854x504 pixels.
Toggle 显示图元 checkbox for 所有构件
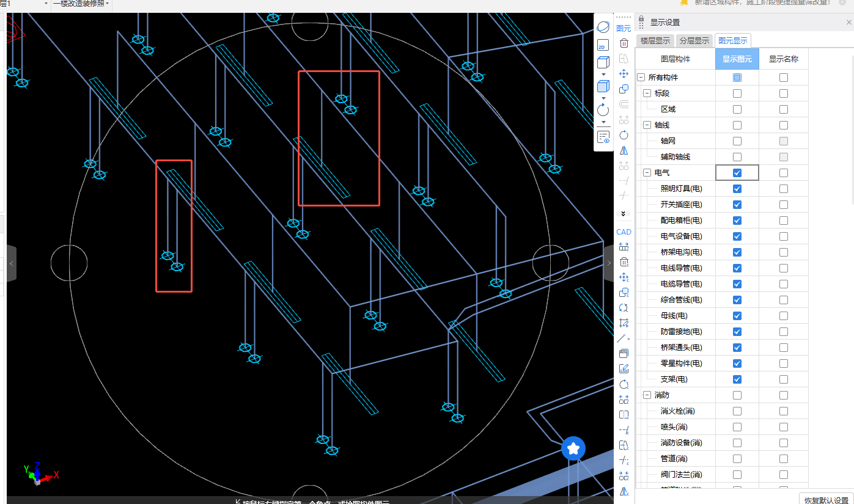(737, 78)
